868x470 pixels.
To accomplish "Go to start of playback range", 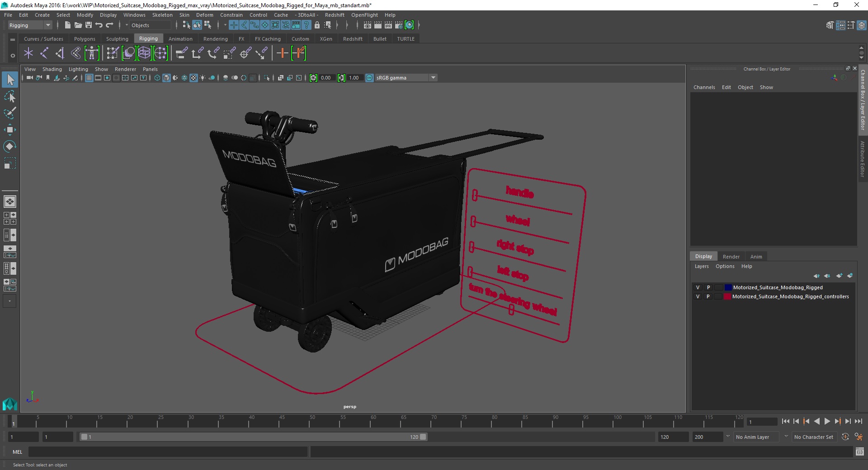I will pos(785,421).
